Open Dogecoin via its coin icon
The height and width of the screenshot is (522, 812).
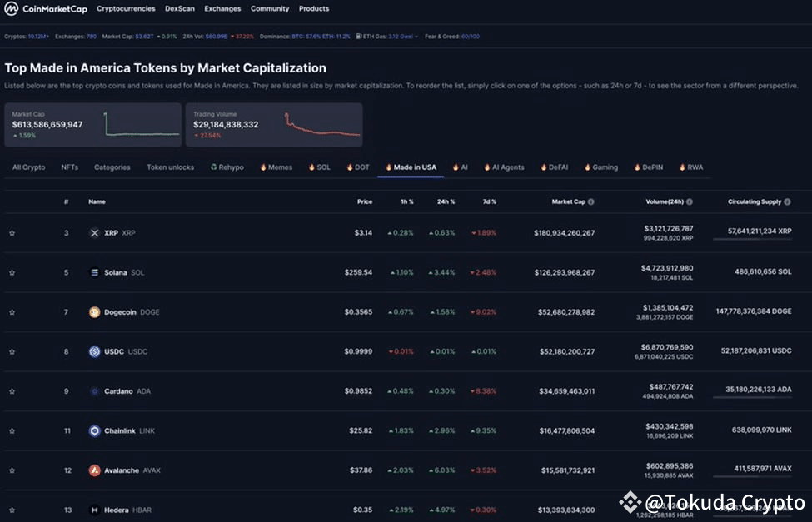93,312
